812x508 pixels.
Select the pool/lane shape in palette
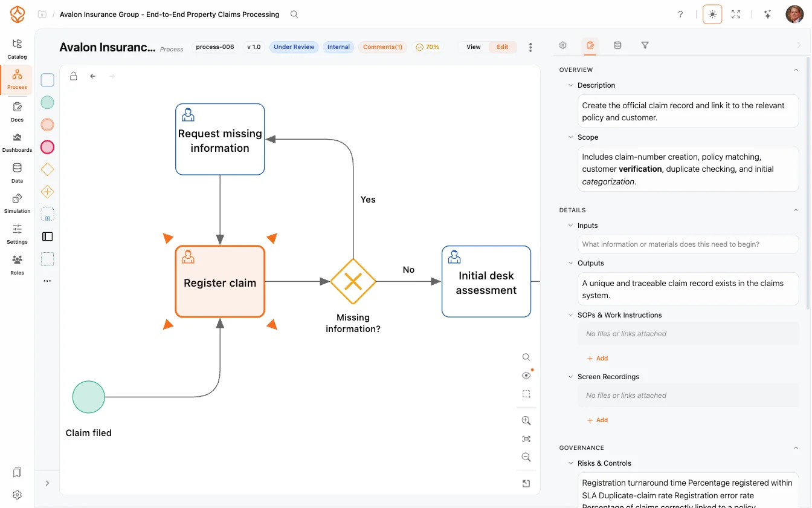coord(47,236)
